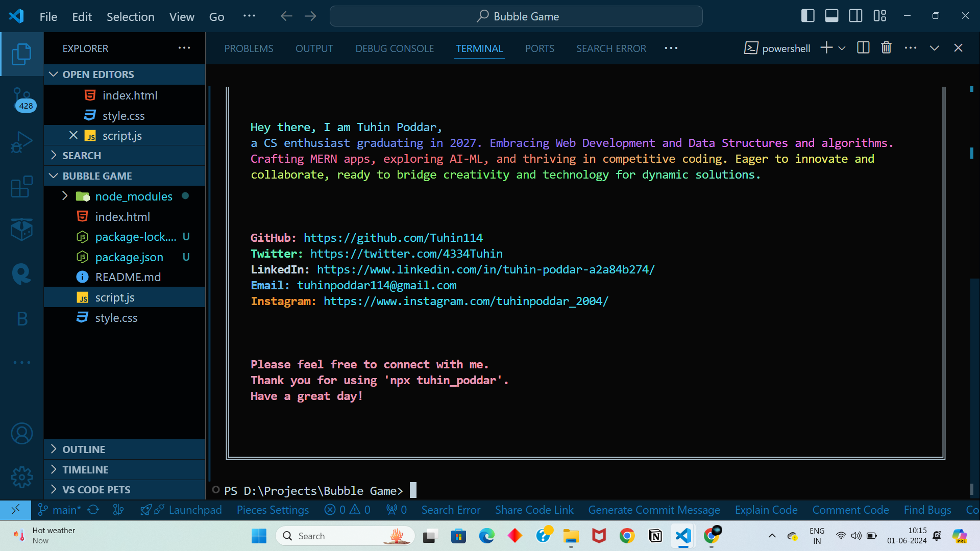Open Customize Layout button

pos(880,16)
